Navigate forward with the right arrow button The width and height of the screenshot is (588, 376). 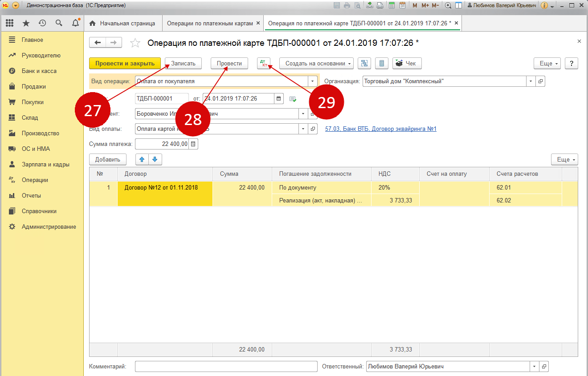pyautogui.click(x=114, y=42)
